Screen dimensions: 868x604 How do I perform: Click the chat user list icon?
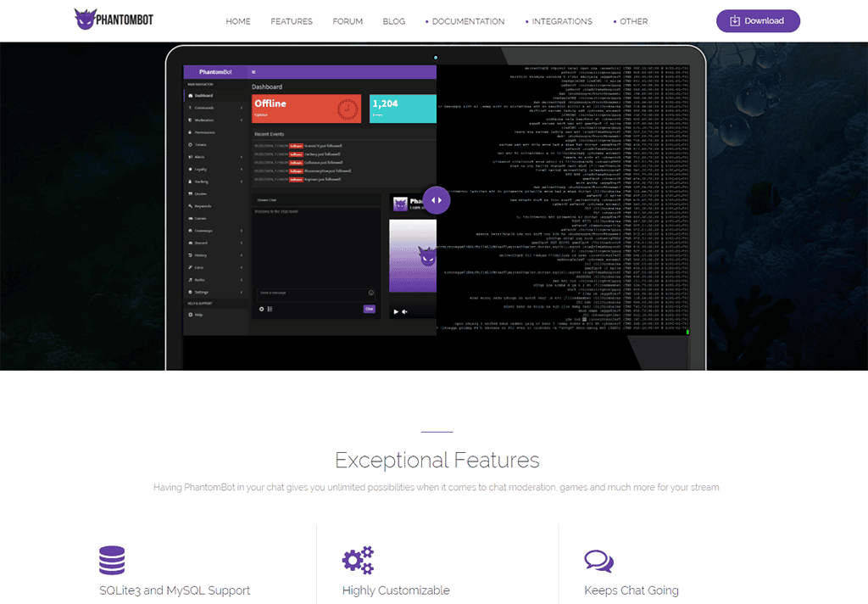pyautogui.click(x=270, y=309)
